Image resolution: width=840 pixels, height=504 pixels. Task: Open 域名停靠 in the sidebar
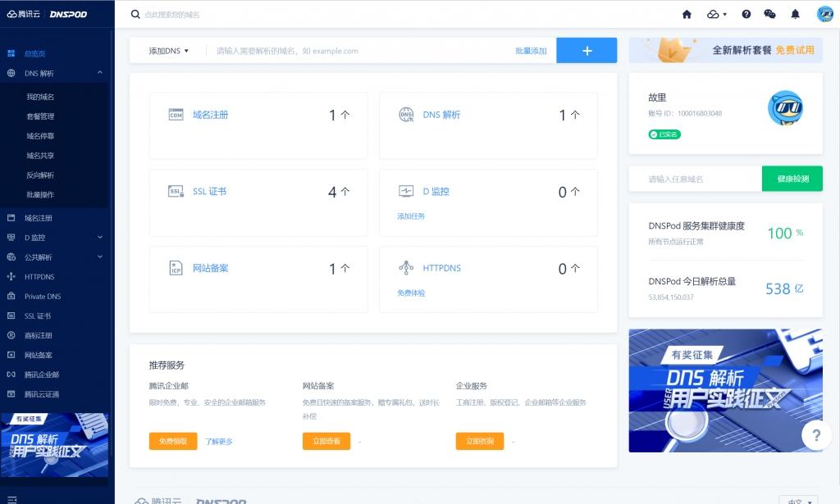click(x=40, y=136)
